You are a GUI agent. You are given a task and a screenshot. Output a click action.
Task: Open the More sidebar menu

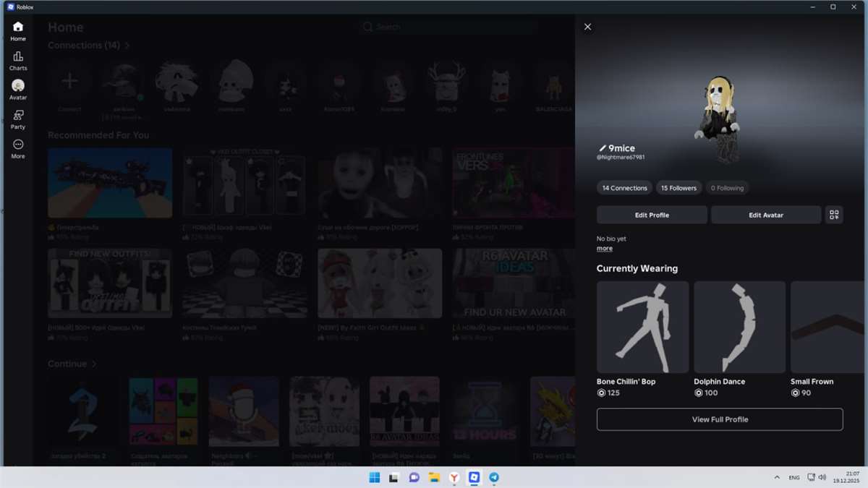18,148
